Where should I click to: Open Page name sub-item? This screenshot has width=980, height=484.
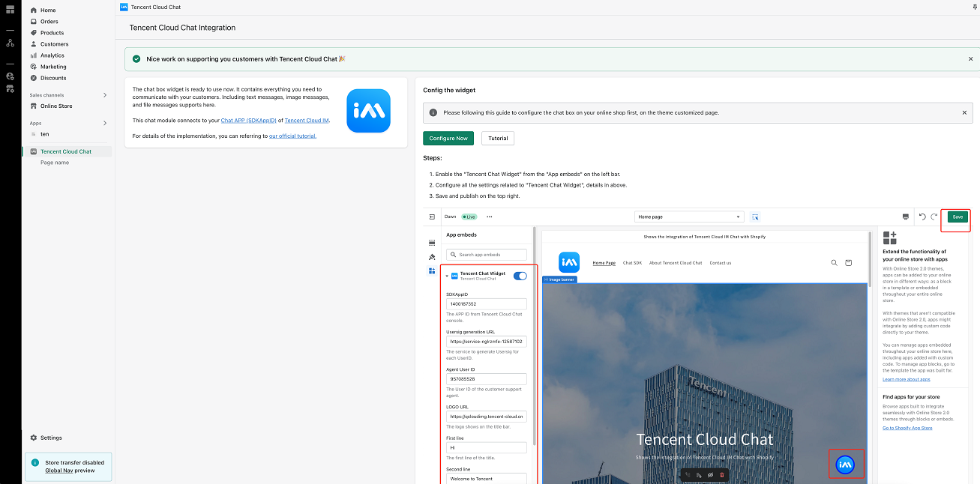(55, 163)
